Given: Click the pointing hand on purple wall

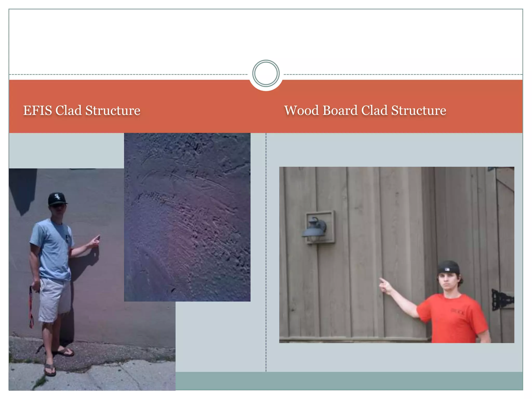Looking at the screenshot, I should (x=94, y=241).
